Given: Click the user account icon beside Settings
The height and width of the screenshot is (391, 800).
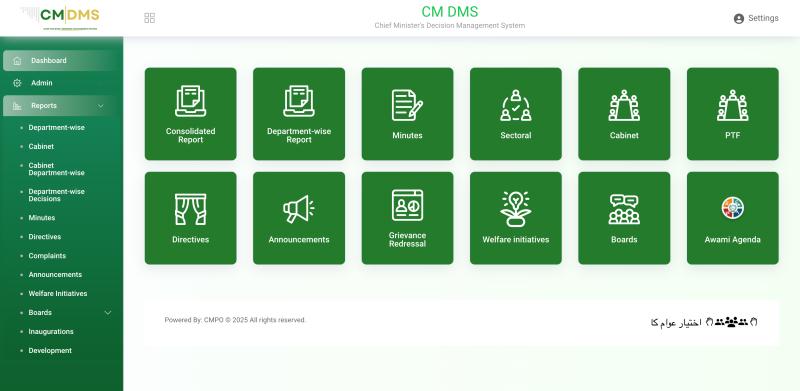Looking at the screenshot, I should [x=739, y=18].
